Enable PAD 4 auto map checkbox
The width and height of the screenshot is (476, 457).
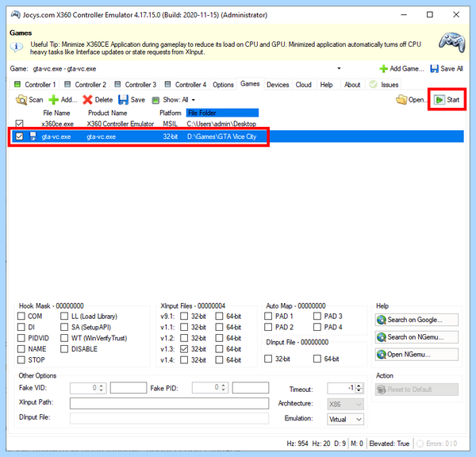pos(317,327)
